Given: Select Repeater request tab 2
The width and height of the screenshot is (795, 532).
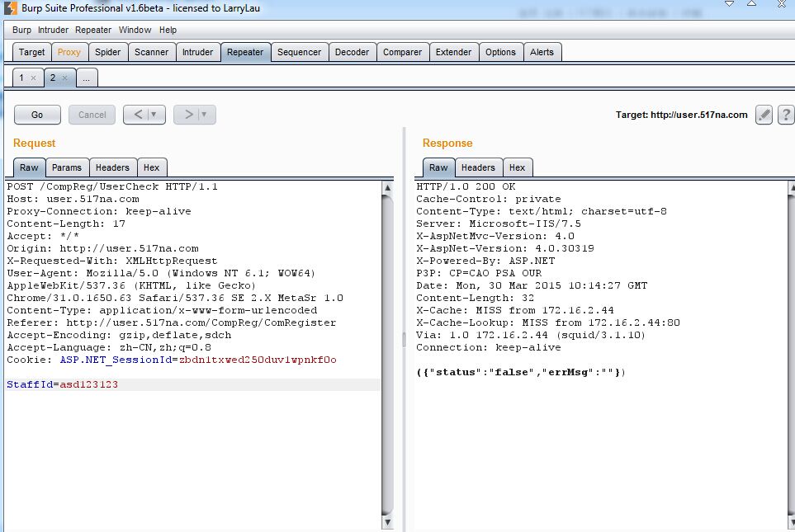Looking at the screenshot, I should 53,78.
